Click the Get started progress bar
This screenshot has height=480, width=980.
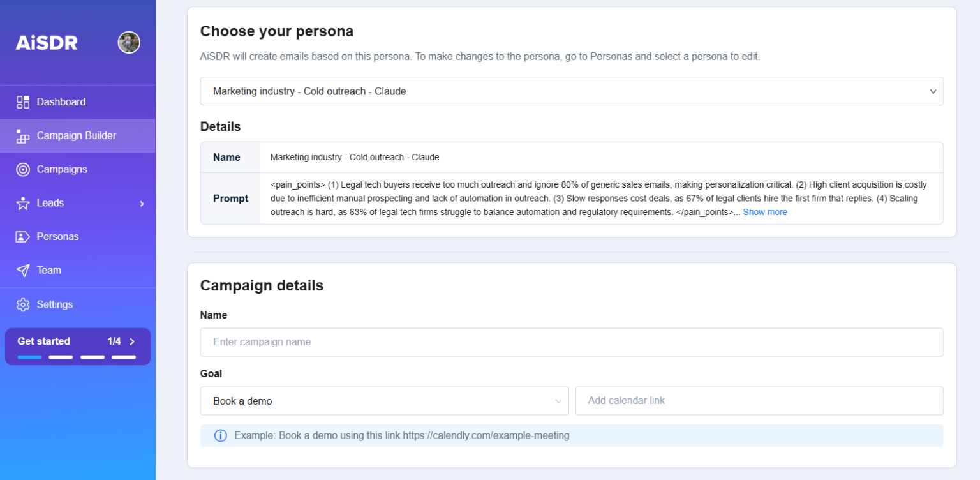coord(77,357)
